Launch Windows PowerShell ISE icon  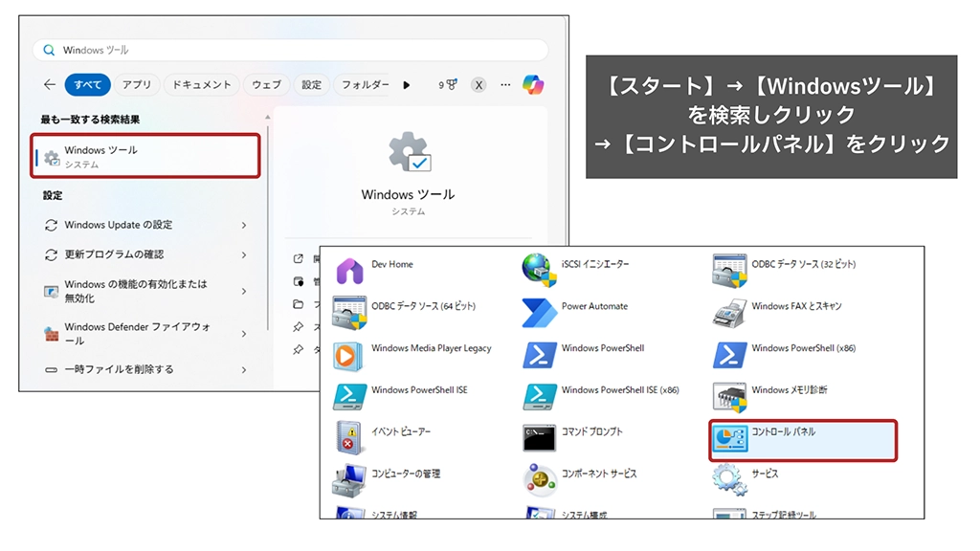(350, 396)
